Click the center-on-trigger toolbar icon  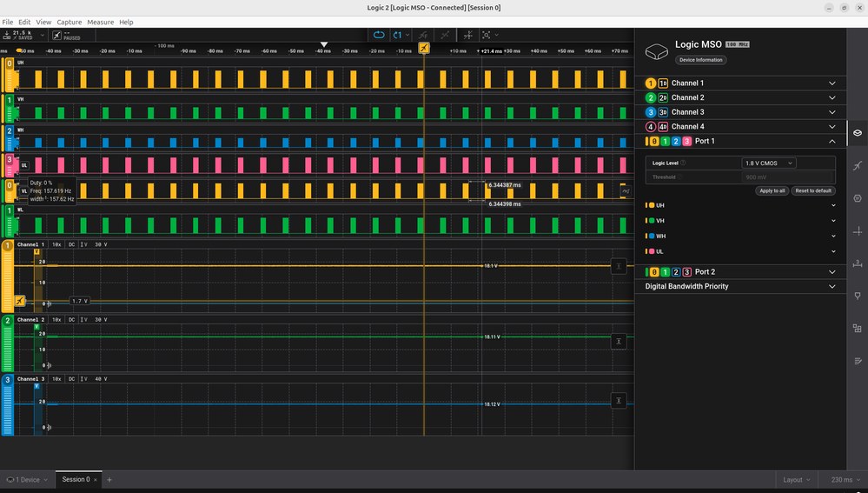point(467,35)
